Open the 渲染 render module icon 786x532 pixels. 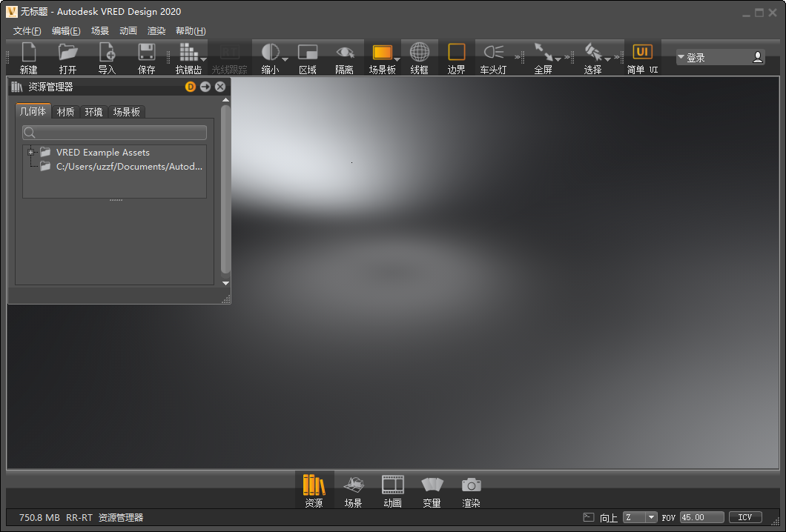471,489
